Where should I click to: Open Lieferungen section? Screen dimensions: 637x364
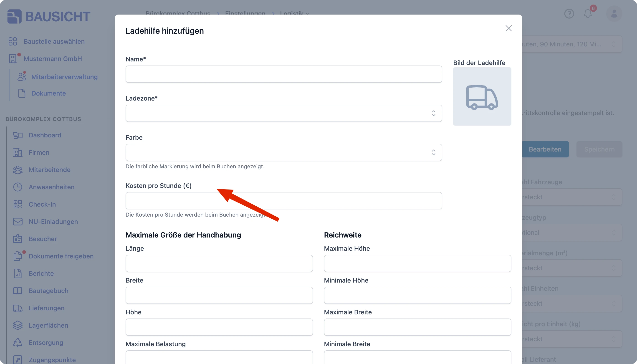[46, 308]
